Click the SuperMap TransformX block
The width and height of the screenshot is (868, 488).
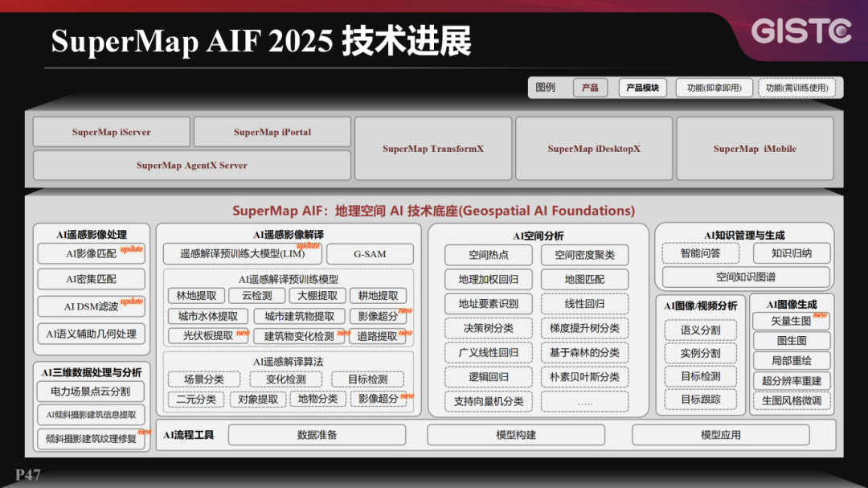(433, 147)
